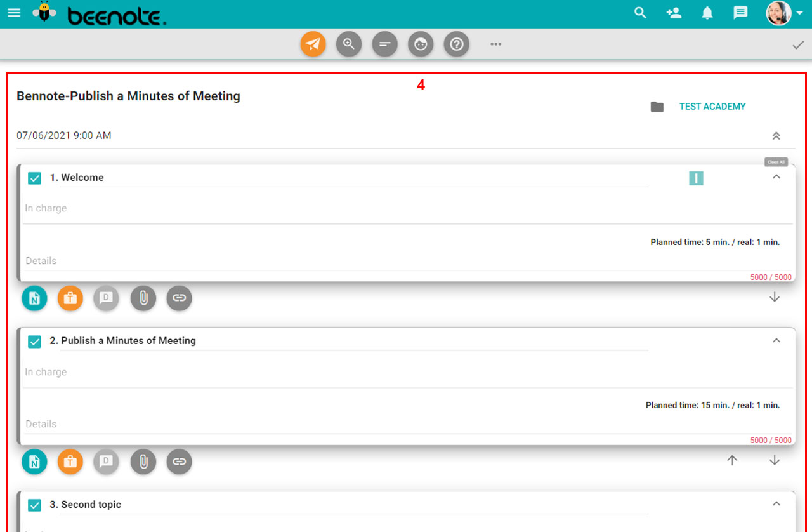The width and height of the screenshot is (812, 532).
Task: Click the grey lines toolbar button
Action: tap(384, 44)
